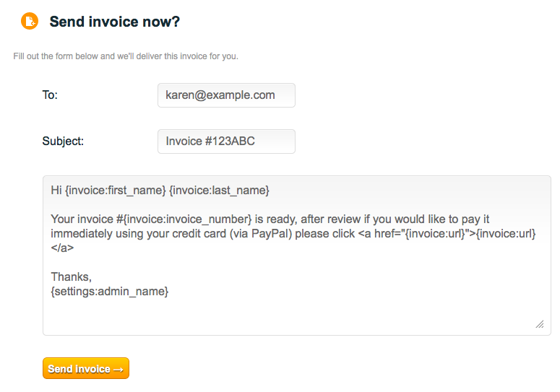
Task: Focus the To email address field
Action: click(226, 95)
